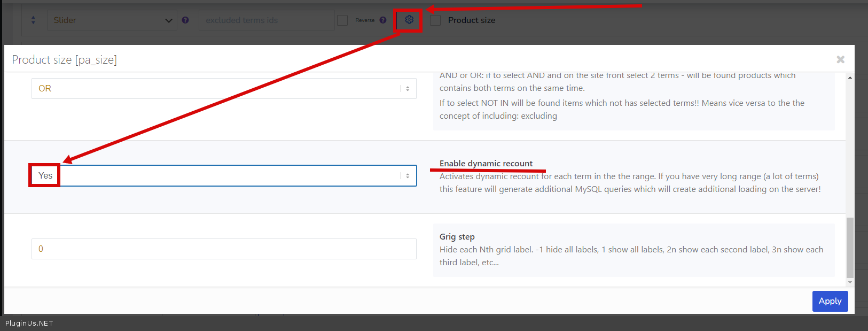Click the PluginUs.NET text at the bottom
Viewport: 868px width, 331px height.
pyautogui.click(x=29, y=323)
